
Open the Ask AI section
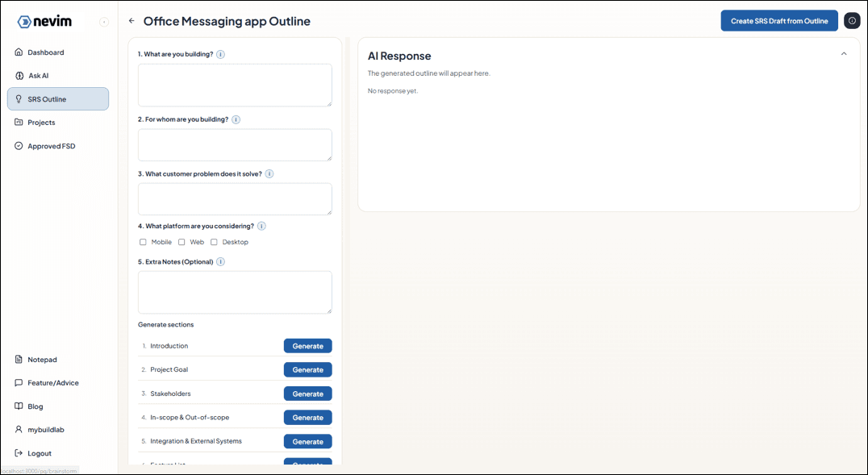(x=19, y=75)
